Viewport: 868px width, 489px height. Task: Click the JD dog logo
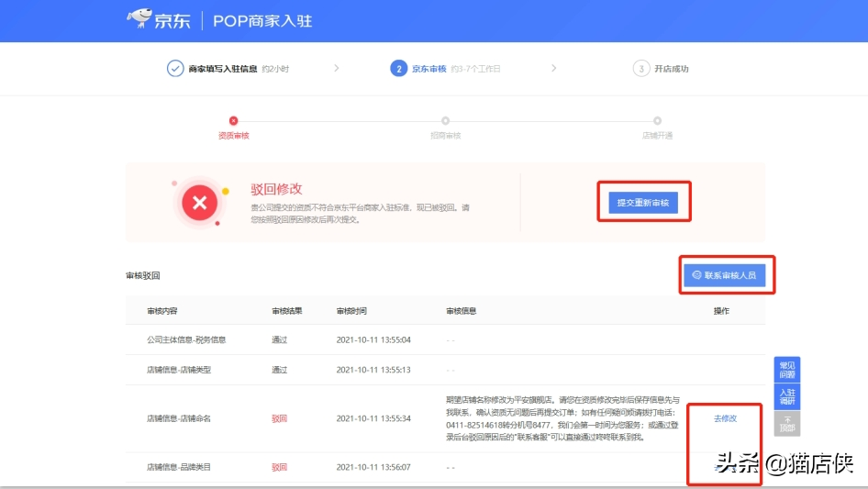[x=139, y=17]
